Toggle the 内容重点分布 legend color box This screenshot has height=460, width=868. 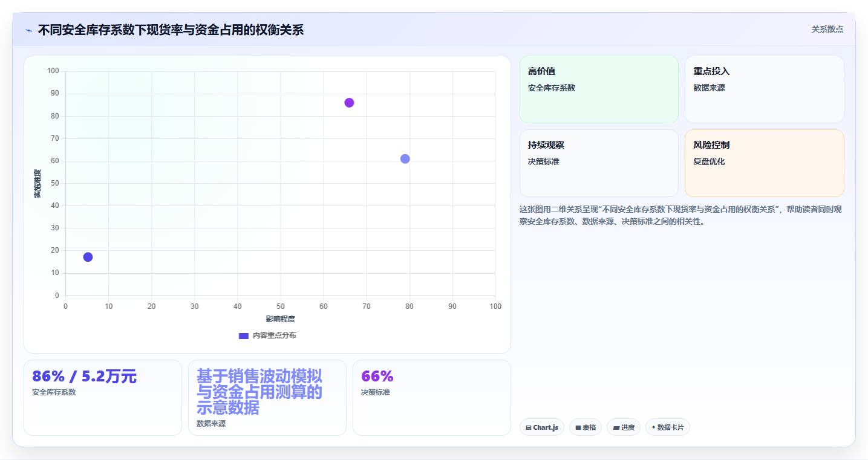(244, 335)
